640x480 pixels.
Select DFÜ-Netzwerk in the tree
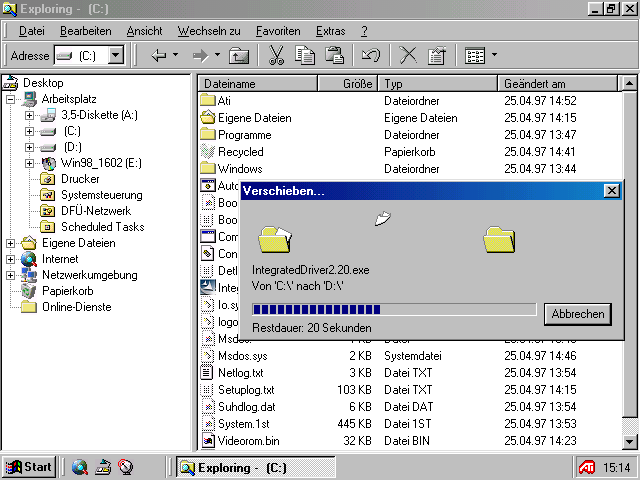96,211
